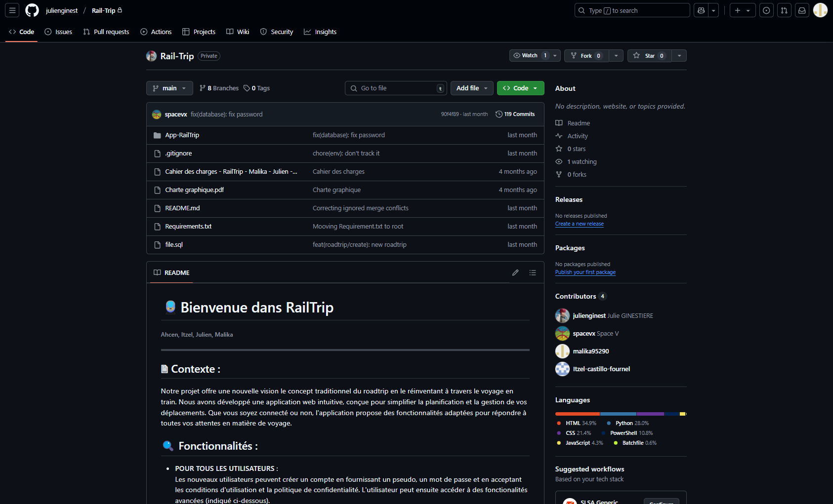Switch to the Code tab

[21, 32]
